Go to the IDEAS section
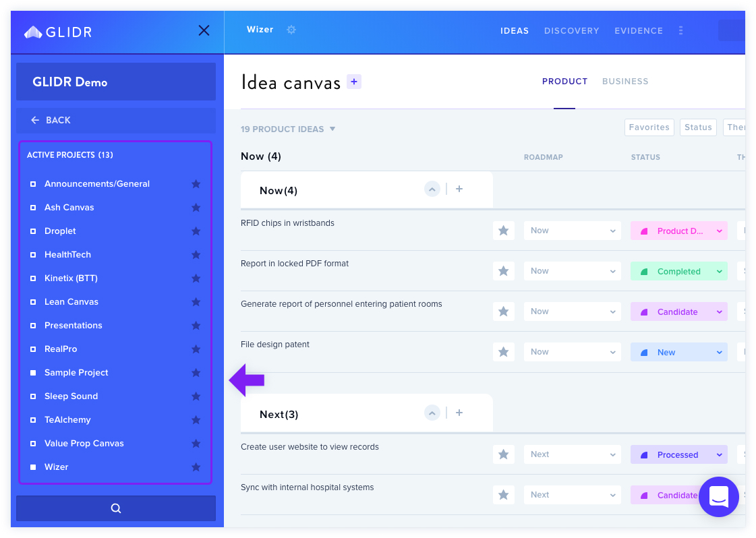Screen dimensions: 756x538 (515, 31)
